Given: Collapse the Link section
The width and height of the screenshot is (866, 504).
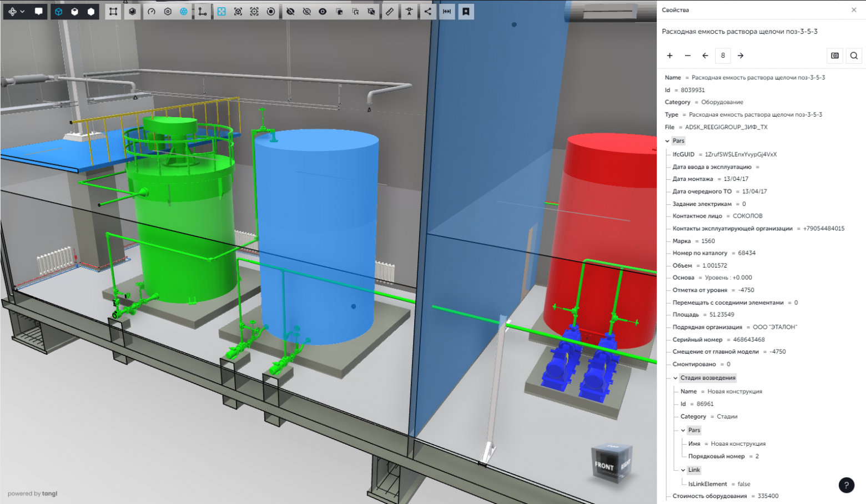Looking at the screenshot, I should (683, 470).
